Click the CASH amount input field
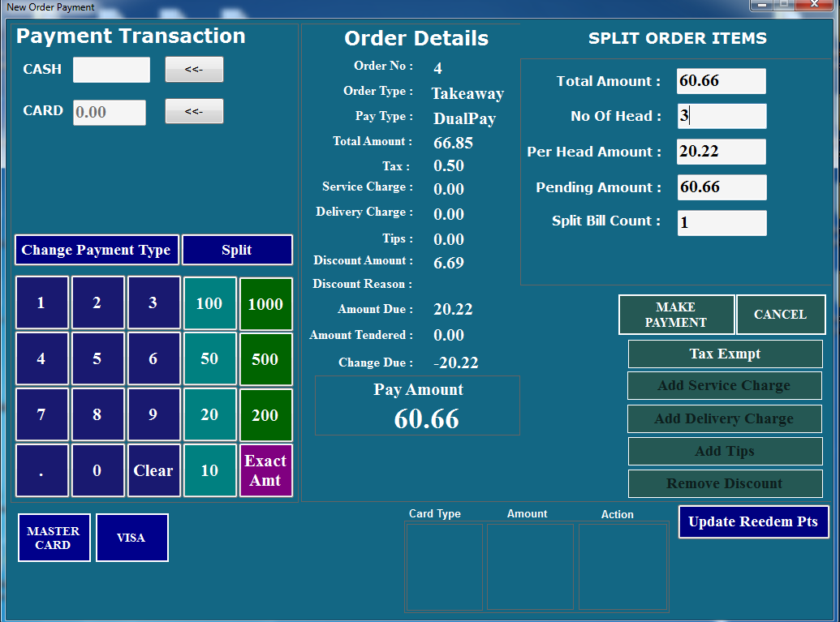Screen dimensions: 840x622 (111, 70)
